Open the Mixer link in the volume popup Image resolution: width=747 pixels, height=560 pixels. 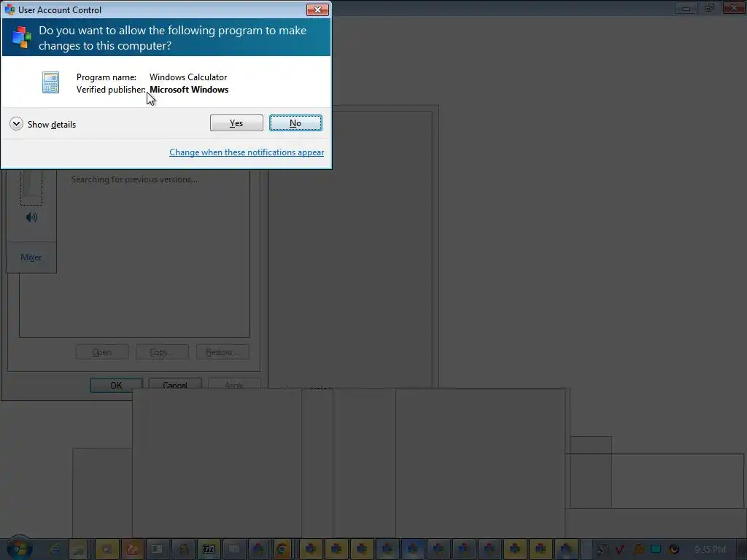pyautogui.click(x=31, y=257)
